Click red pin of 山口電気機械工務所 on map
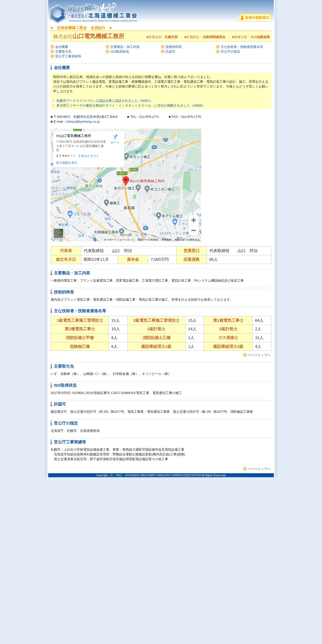The width and height of the screenshot is (322, 644). point(126,181)
